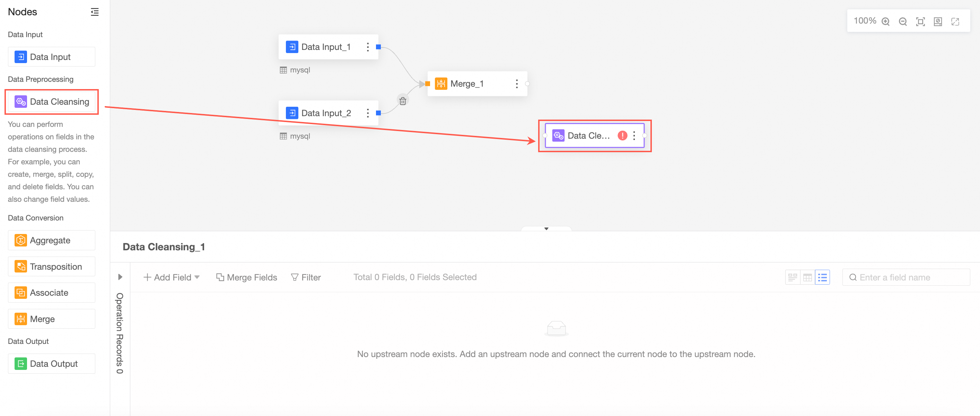Screen dimensions: 980x416
Task: Switch to the card view mode
Action: pos(793,277)
